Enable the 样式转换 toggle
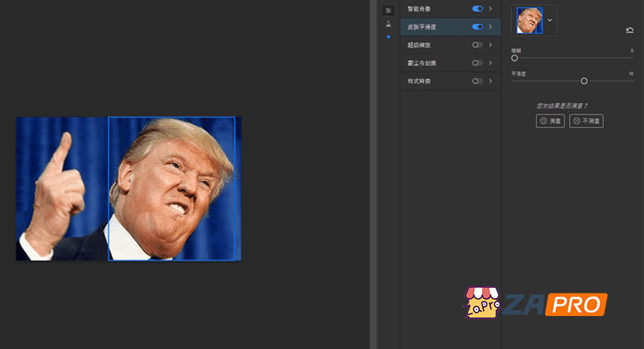 pos(477,81)
